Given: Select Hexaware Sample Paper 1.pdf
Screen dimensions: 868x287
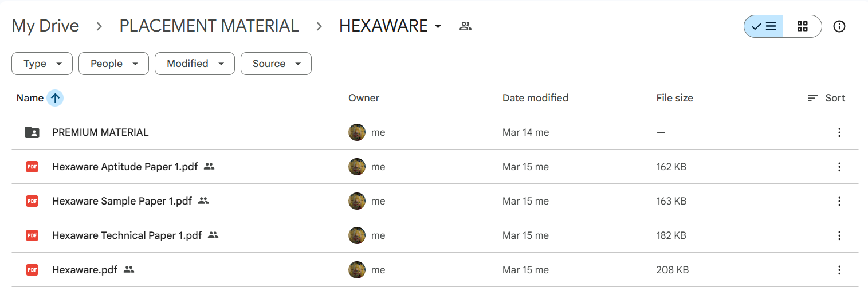Looking at the screenshot, I should [122, 201].
